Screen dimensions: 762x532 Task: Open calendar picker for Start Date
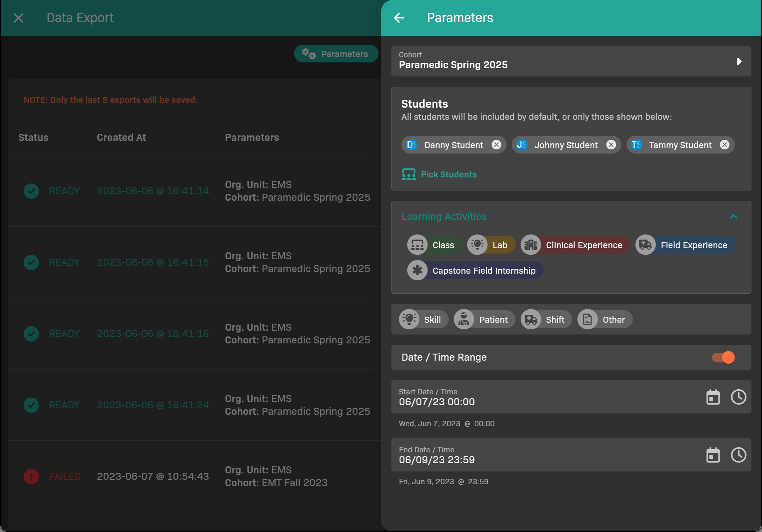coord(713,397)
